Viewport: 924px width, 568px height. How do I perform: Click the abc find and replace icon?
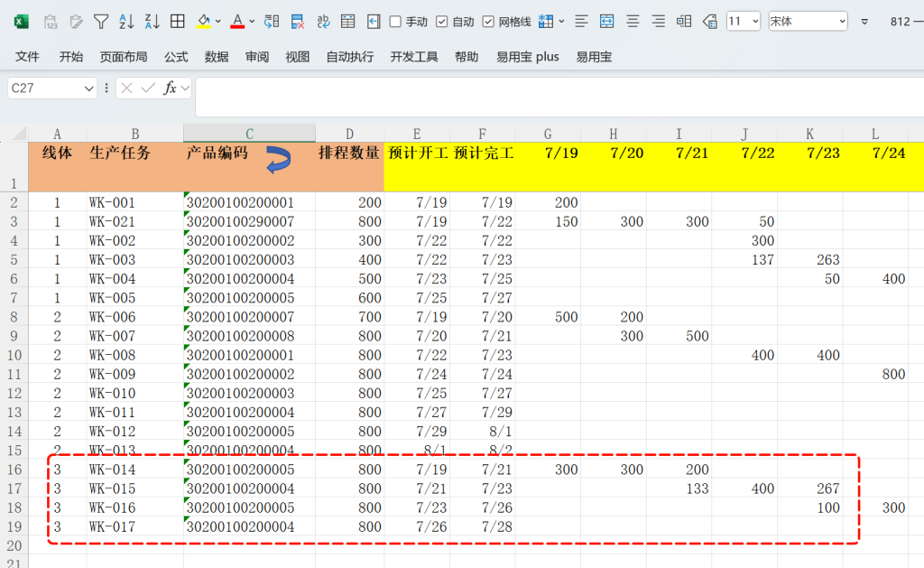coord(324,22)
